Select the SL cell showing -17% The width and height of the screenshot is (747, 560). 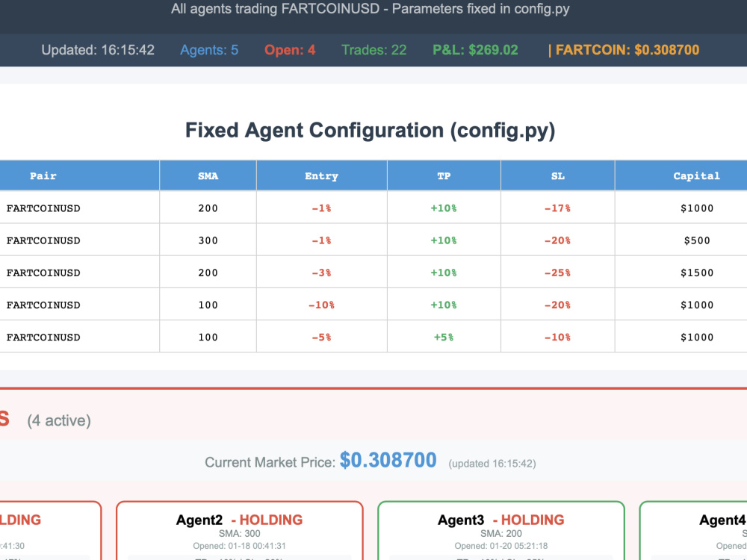[558, 208]
